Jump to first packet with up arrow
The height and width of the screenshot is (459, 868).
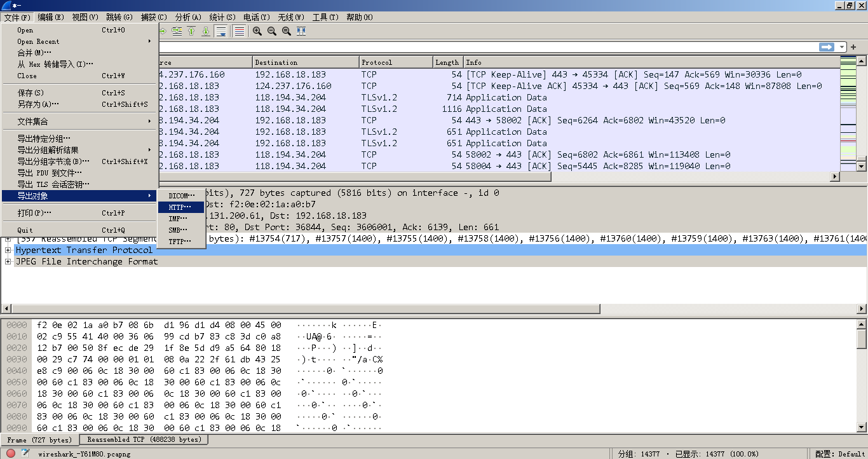coord(191,31)
